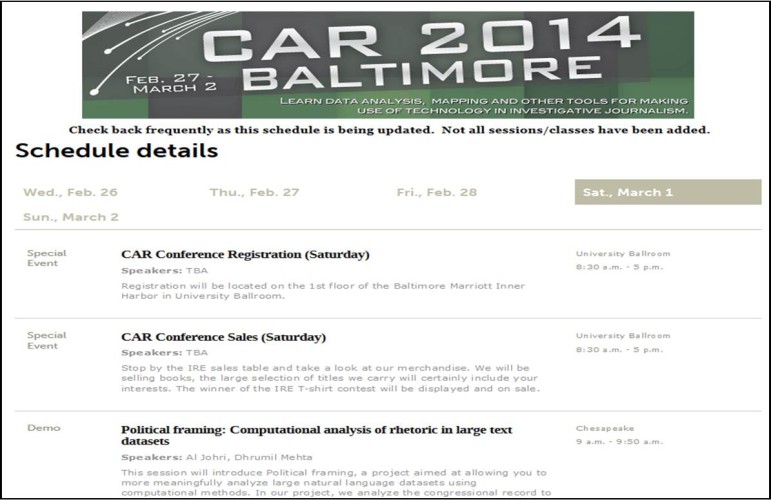Screen dimensions: 771x500
Task: Click Speakers: TBA under Registration
Action: [165, 270]
